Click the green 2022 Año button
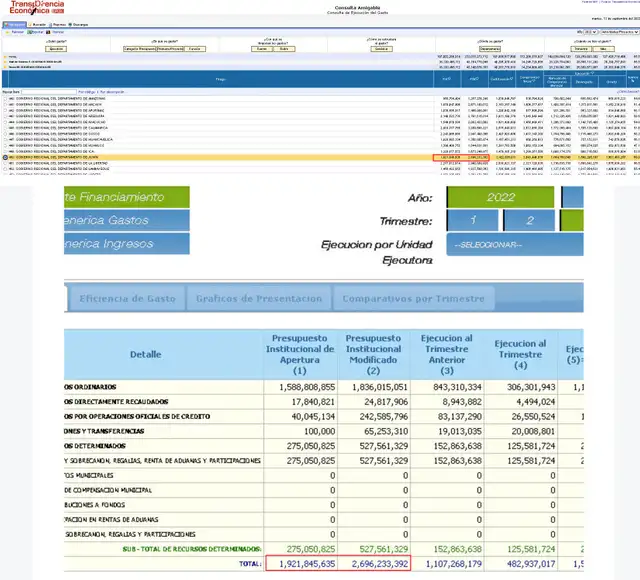 [500, 197]
